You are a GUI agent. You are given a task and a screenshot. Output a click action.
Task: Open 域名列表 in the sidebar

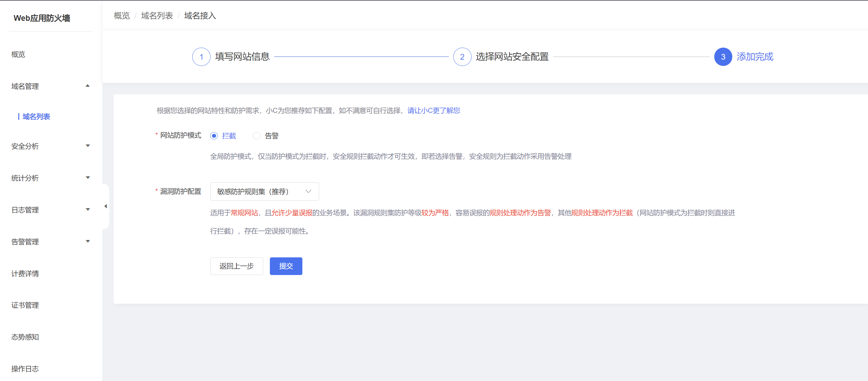(x=36, y=116)
